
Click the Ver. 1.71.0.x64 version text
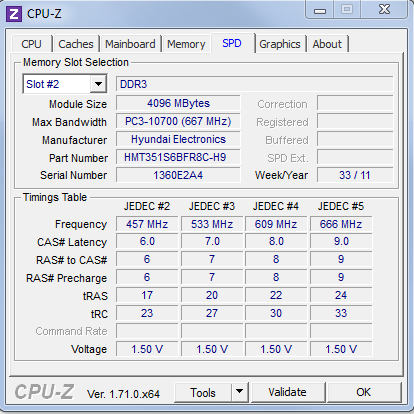pos(123,394)
